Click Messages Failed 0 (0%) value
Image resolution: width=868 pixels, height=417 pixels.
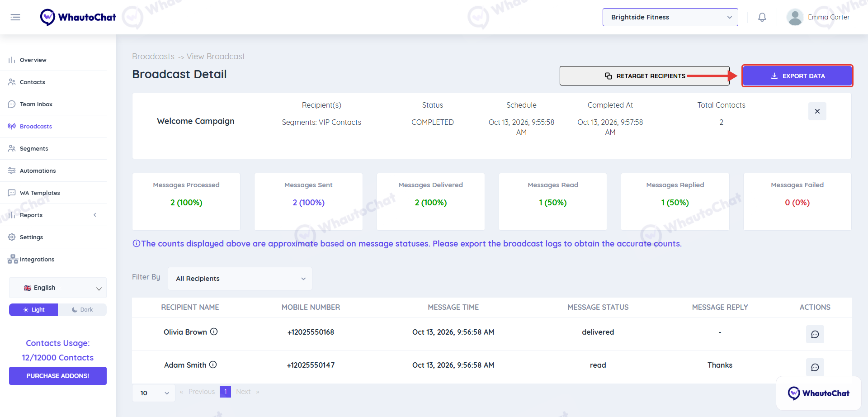pos(797,203)
